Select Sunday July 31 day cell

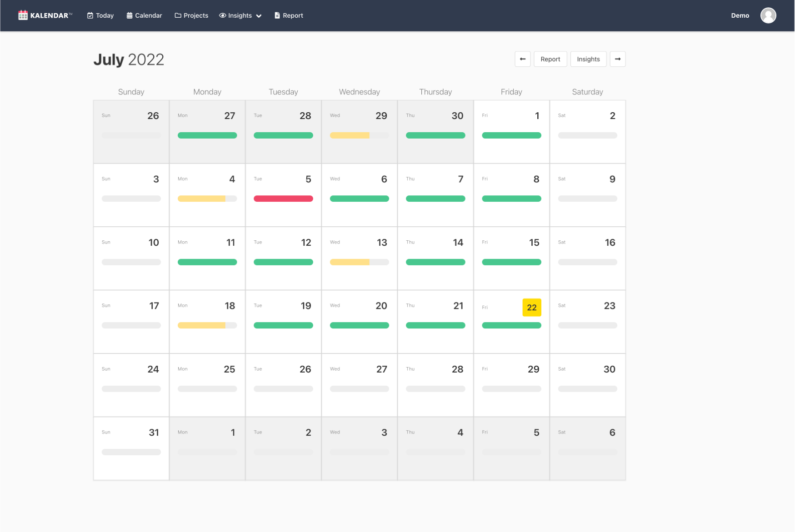pyautogui.click(x=131, y=448)
